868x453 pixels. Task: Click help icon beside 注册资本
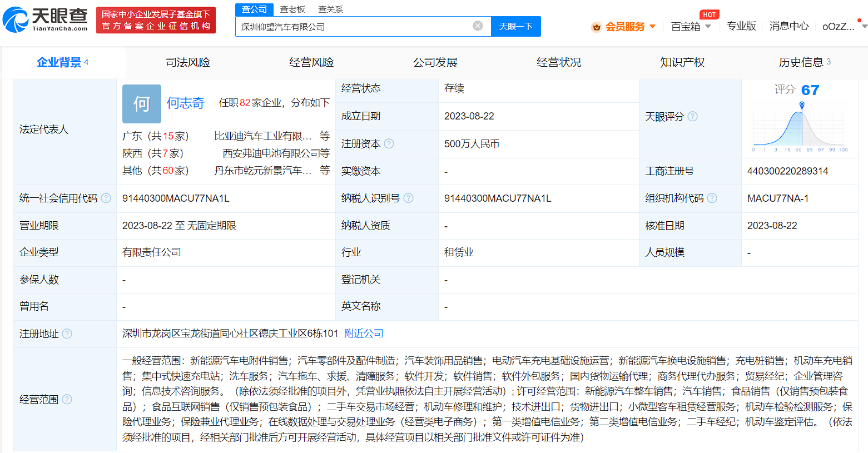(389, 143)
